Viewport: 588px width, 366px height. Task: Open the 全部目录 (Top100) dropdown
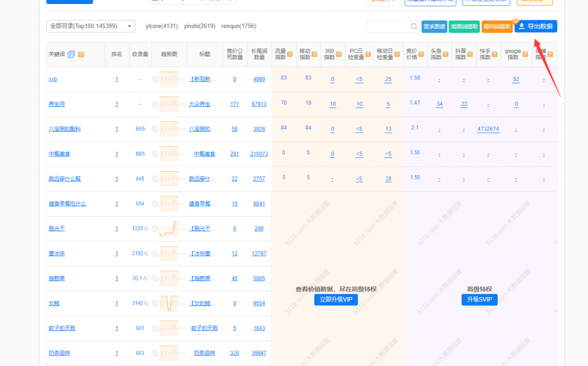pyautogui.click(x=90, y=26)
